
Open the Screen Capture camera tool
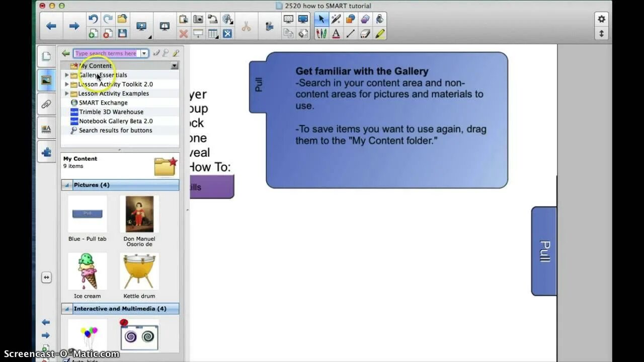click(x=198, y=19)
